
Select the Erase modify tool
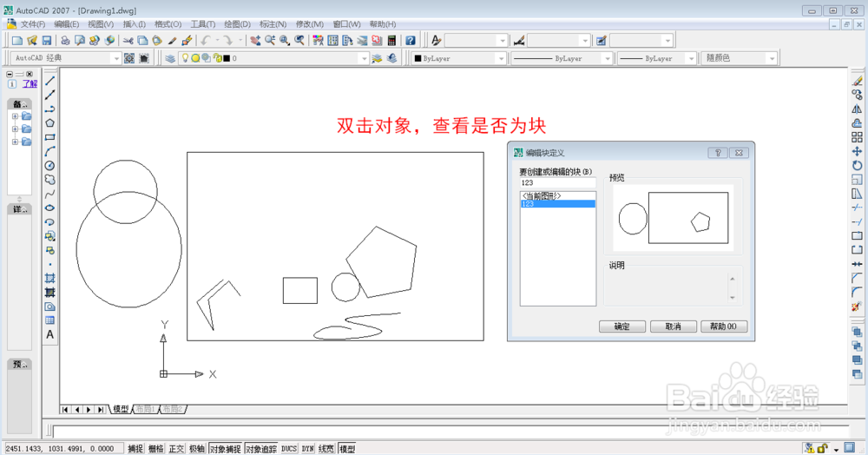[x=857, y=81]
